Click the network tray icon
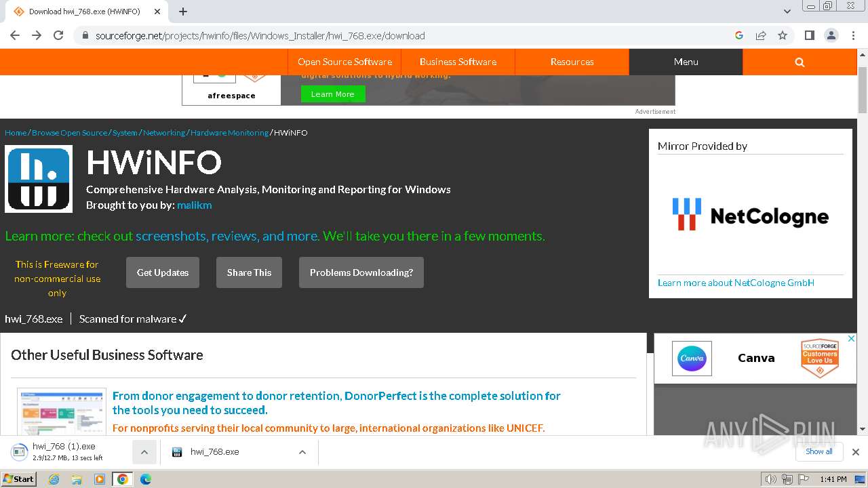Screen dimensions: 868x488 pos(787,479)
